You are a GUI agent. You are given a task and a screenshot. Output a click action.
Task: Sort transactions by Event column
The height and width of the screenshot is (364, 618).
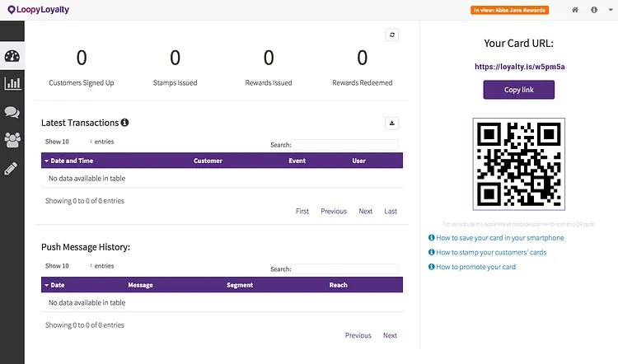pos(297,161)
